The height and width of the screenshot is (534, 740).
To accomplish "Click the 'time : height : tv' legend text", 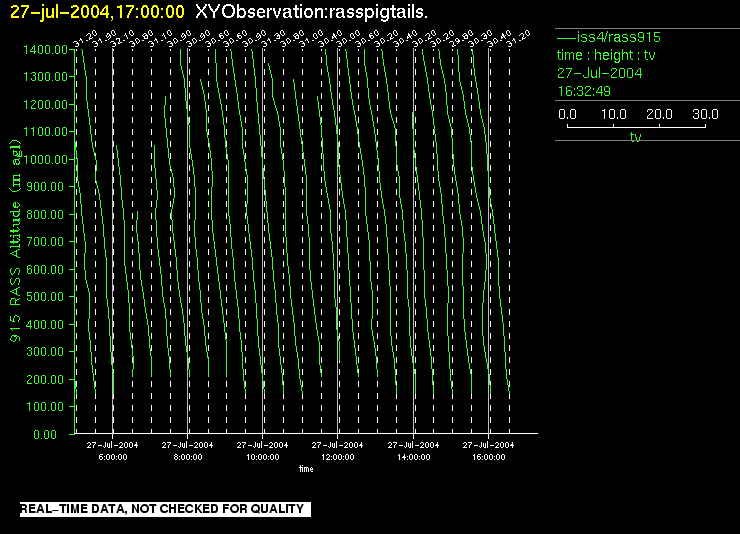I will click(x=607, y=55).
